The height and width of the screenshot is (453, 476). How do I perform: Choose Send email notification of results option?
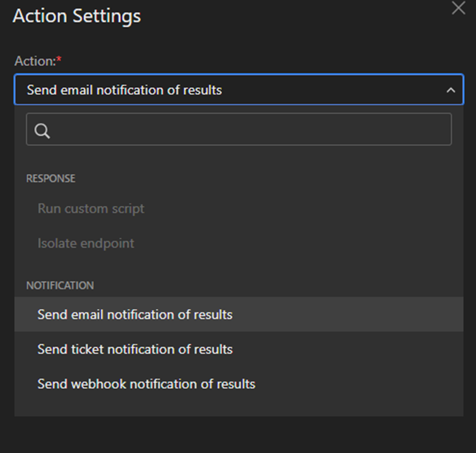click(134, 315)
